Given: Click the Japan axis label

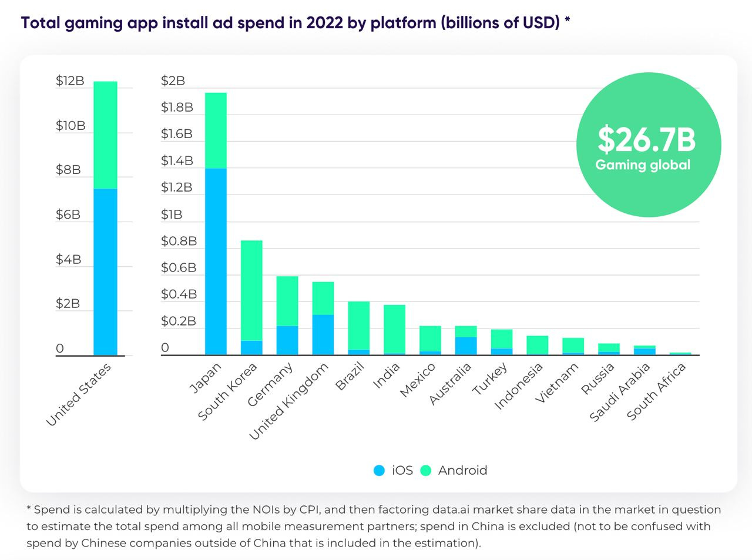Looking at the screenshot, I should coord(205,378).
